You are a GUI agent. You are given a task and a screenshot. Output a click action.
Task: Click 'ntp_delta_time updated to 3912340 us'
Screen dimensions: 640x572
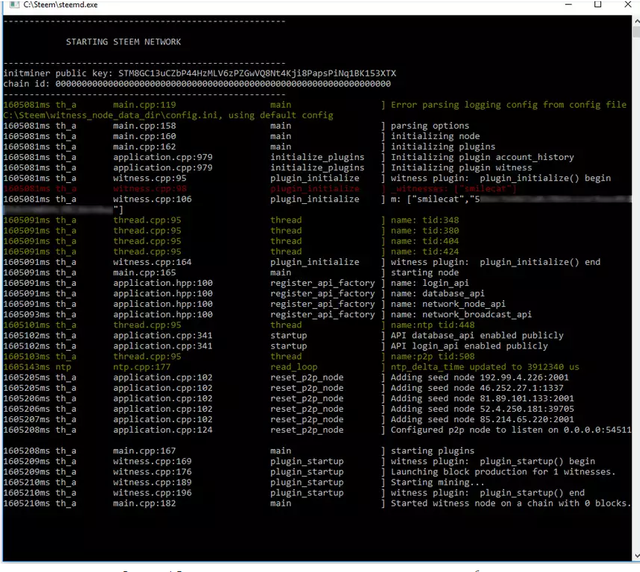[x=485, y=367]
